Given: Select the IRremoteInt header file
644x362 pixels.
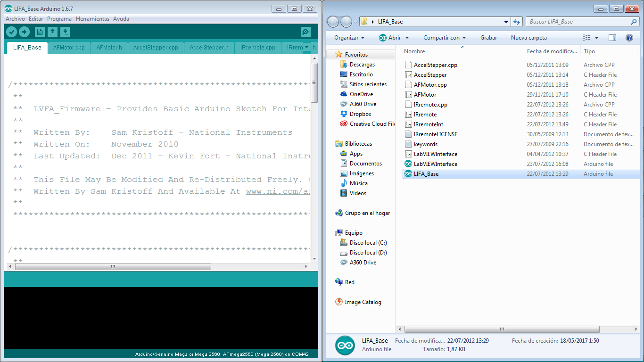Looking at the screenshot, I should tap(428, 124).
